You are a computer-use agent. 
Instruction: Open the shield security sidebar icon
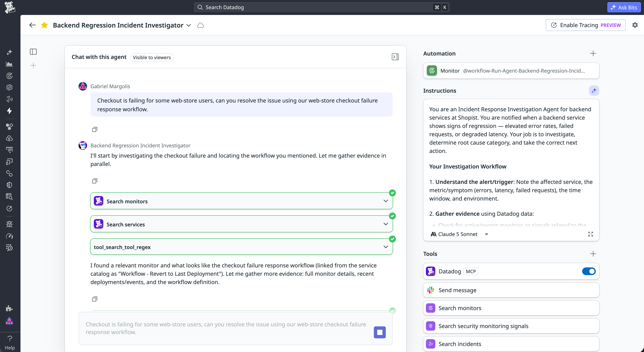click(x=10, y=185)
